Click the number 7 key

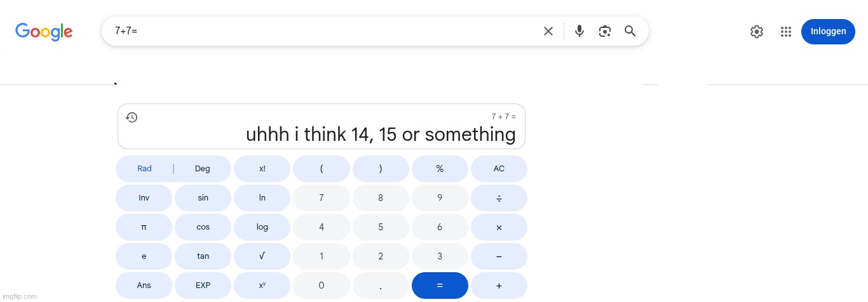pyautogui.click(x=322, y=198)
